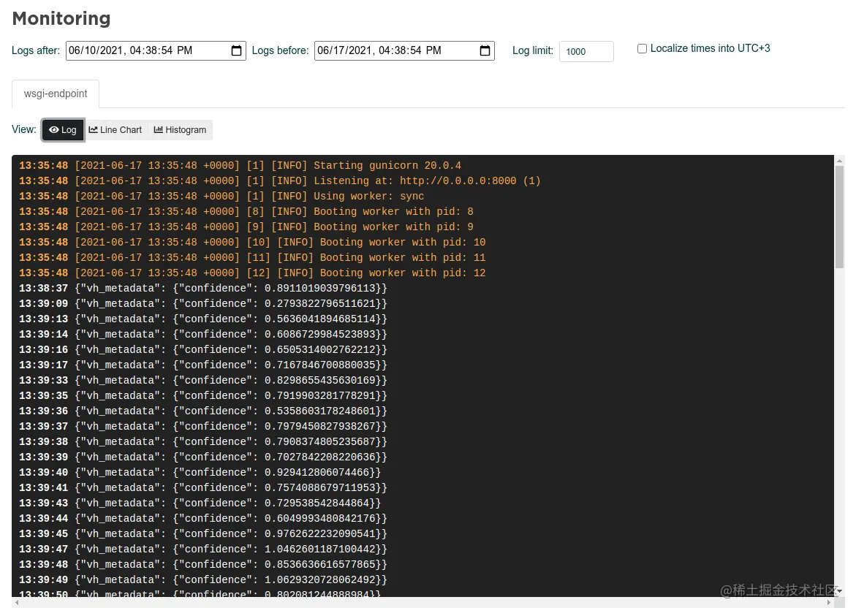Click log line 'Booting worker with pid: 10'

point(252,242)
